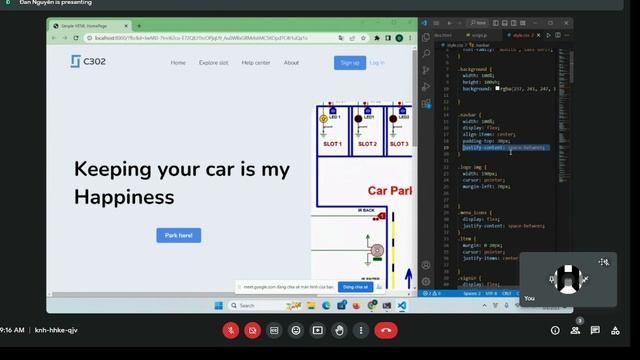Open the Windows Start button
This screenshot has height=360, width=640.
(219, 305)
